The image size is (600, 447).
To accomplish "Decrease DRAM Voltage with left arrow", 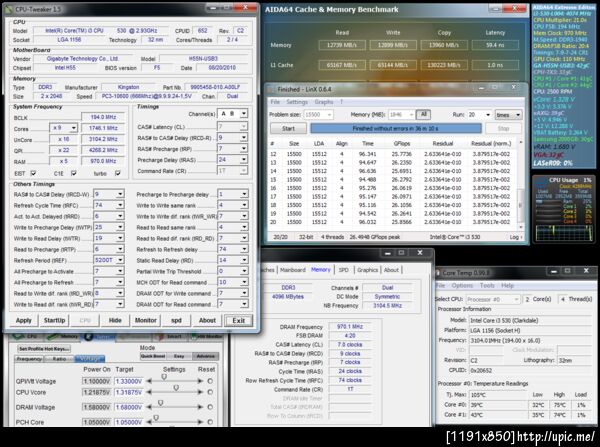I will (150, 407).
